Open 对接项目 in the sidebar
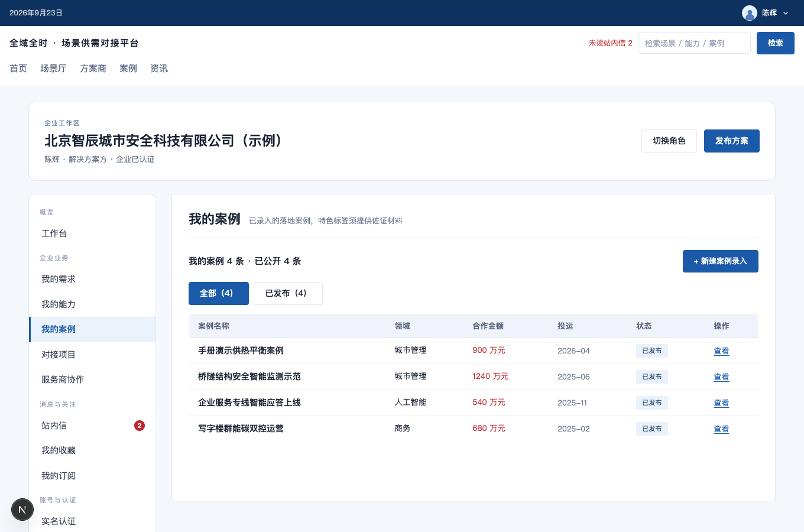This screenshot has width=804, height=532. tap(92, 355)
